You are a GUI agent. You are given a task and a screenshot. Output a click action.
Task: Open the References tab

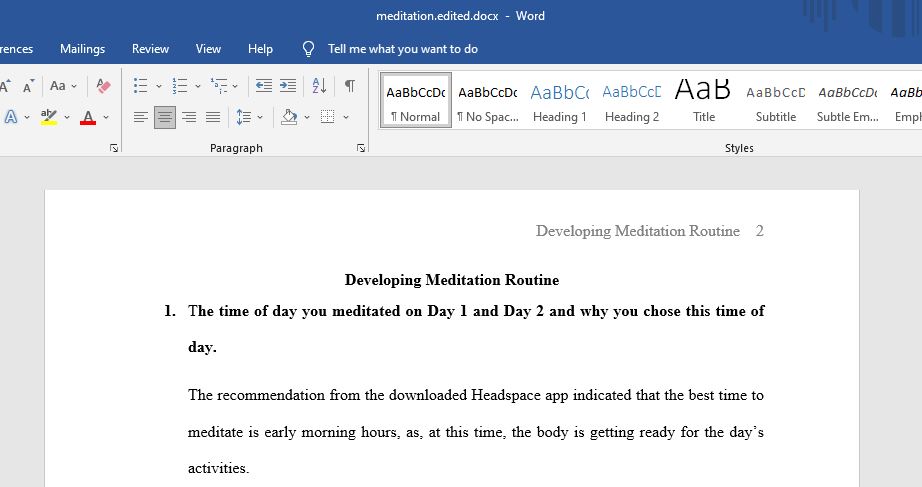[x=16, y=49]
